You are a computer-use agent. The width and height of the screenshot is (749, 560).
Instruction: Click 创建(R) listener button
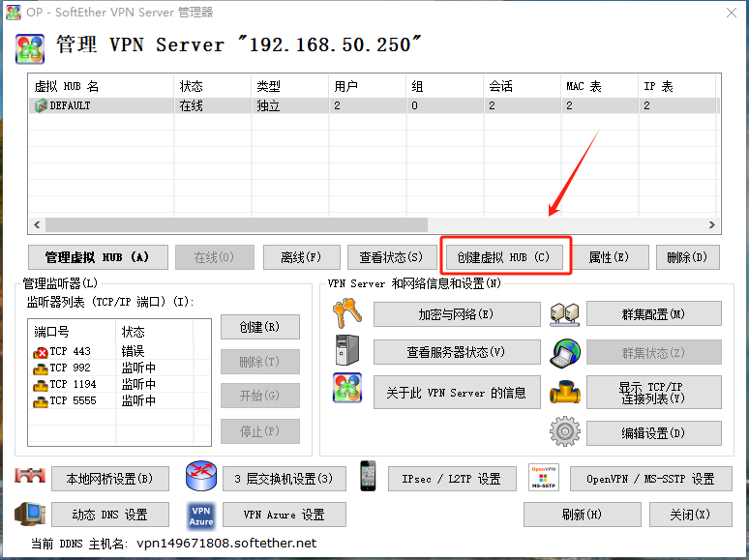click(260, 327)
